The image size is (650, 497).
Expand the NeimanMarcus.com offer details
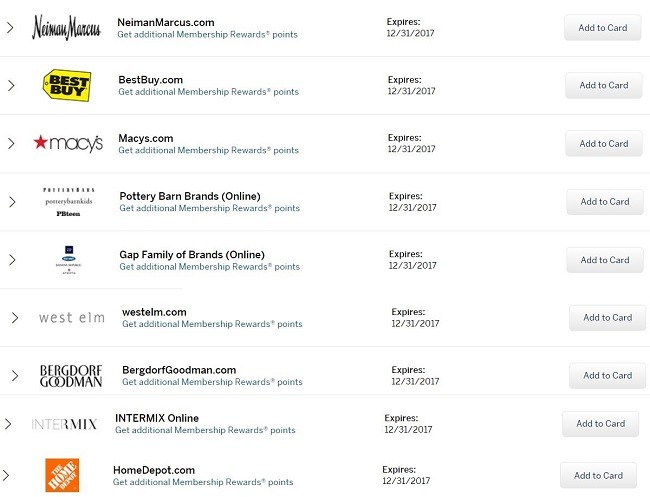(x=10, y=28)
